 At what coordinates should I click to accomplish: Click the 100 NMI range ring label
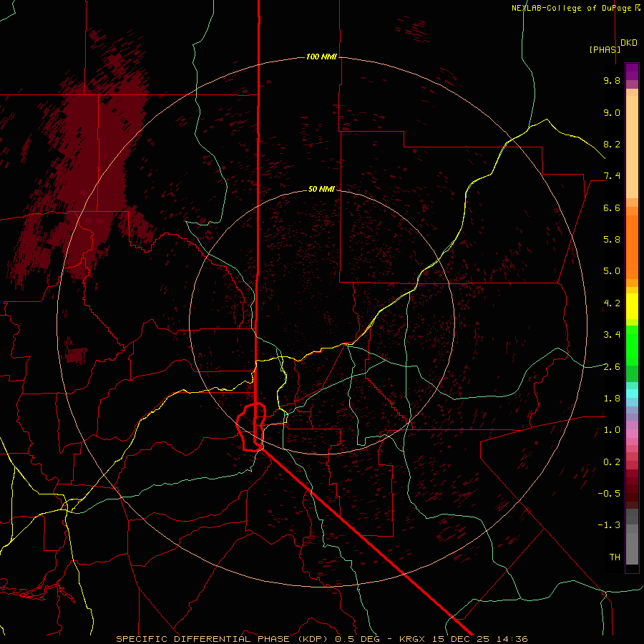(321, 57)
